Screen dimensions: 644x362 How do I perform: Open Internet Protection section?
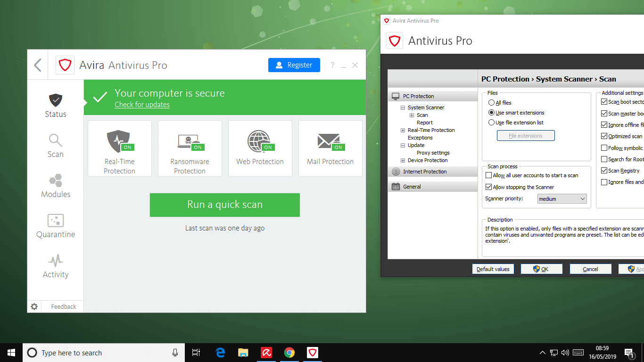(x=433, y=172)
